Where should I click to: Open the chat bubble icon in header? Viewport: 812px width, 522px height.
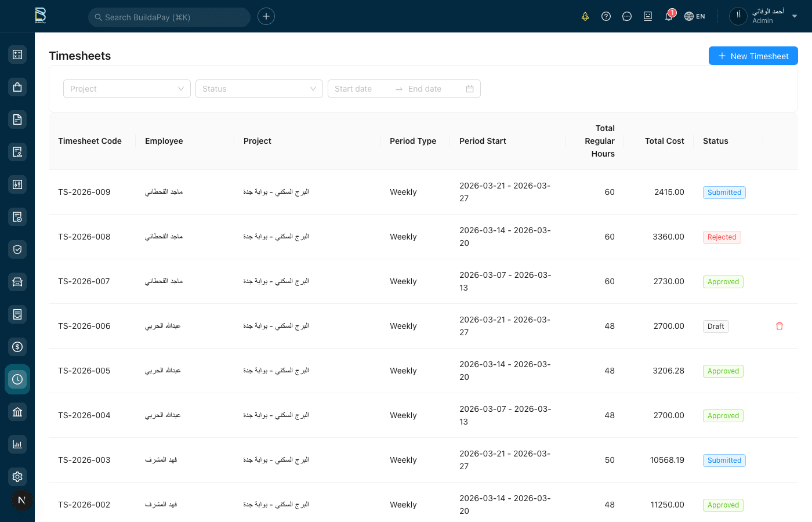(x=627, y=16)
